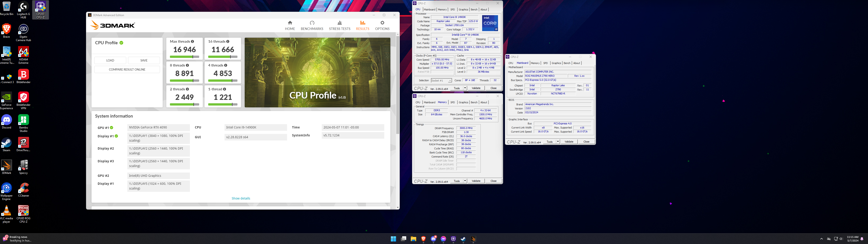Click Validate in CPU-Z Mainboard window
Image resolution: width=868 pixels, height=244 pixels.
click(569, 142)
